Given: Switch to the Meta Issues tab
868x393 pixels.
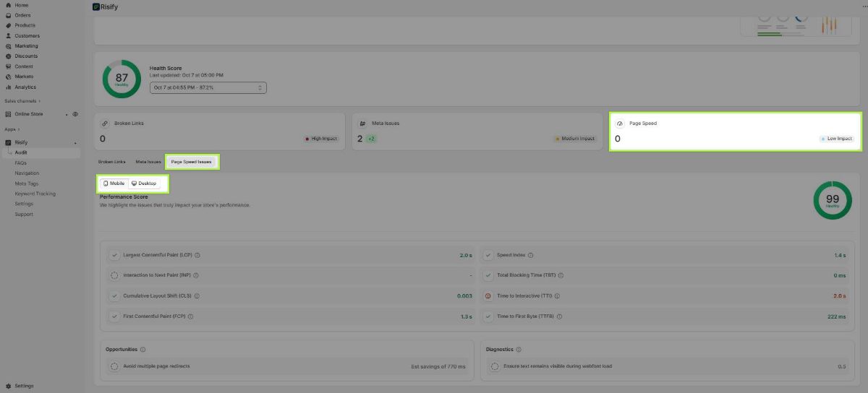Looking at the screenshot, I should 148,162.
